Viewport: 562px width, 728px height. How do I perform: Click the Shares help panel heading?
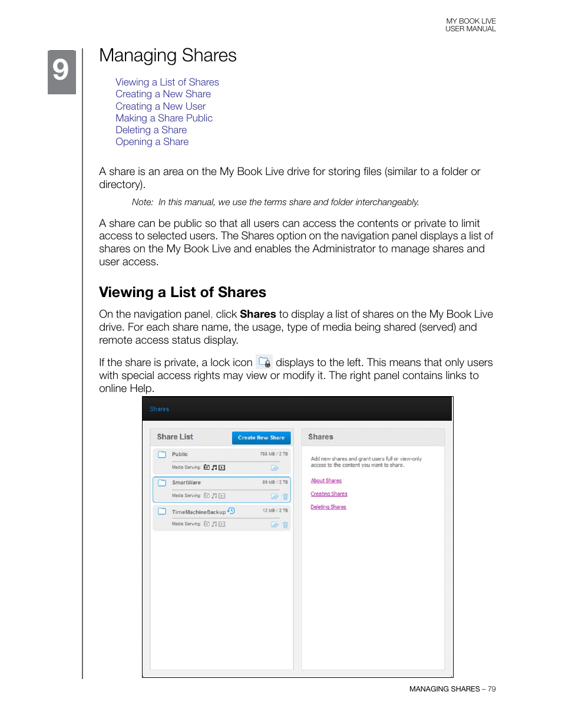click(x=320, y=437)
